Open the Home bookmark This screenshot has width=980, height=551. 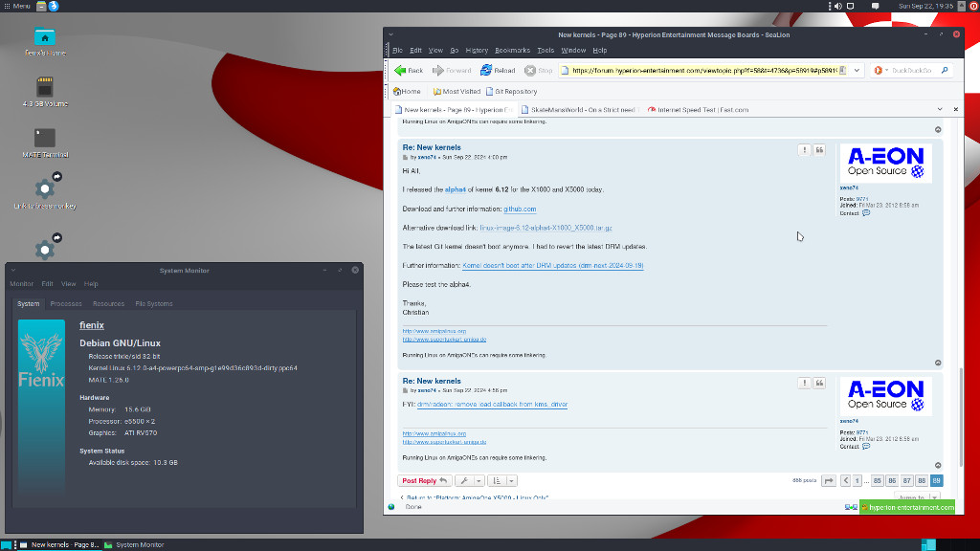[407, 91]
